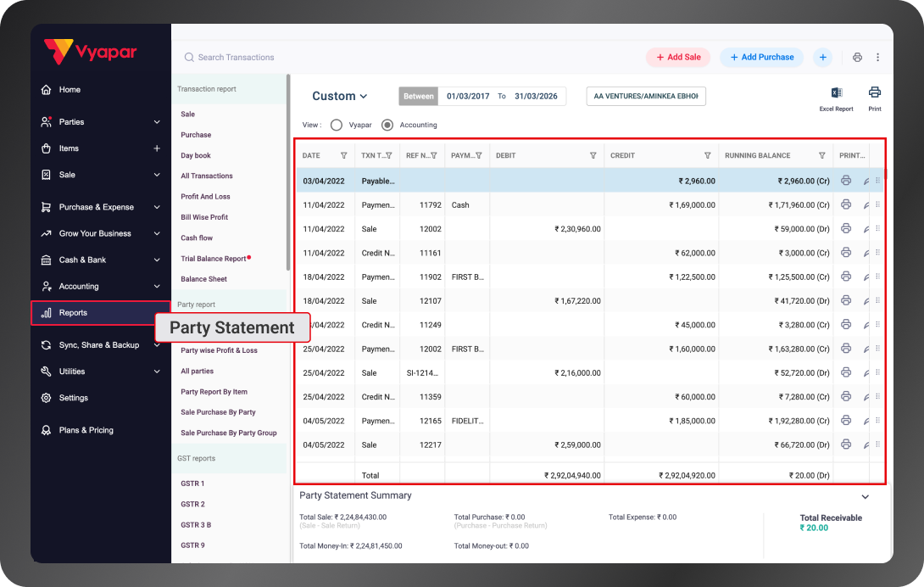Select the SI-1214... reference cell
The height and width of the screenshot is (587, 924).
(422, 373)
